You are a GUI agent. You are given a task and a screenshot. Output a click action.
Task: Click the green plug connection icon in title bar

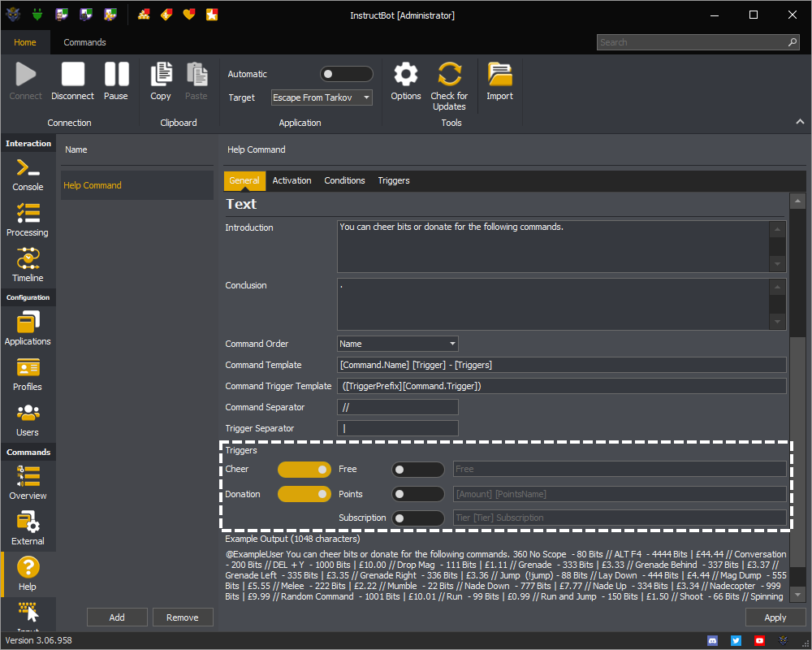coord(37,15)
